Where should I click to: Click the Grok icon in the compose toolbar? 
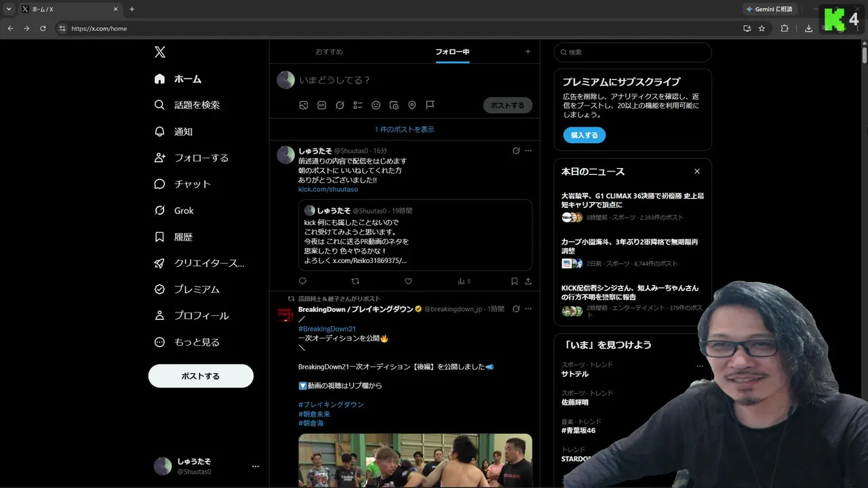[340, 105]
